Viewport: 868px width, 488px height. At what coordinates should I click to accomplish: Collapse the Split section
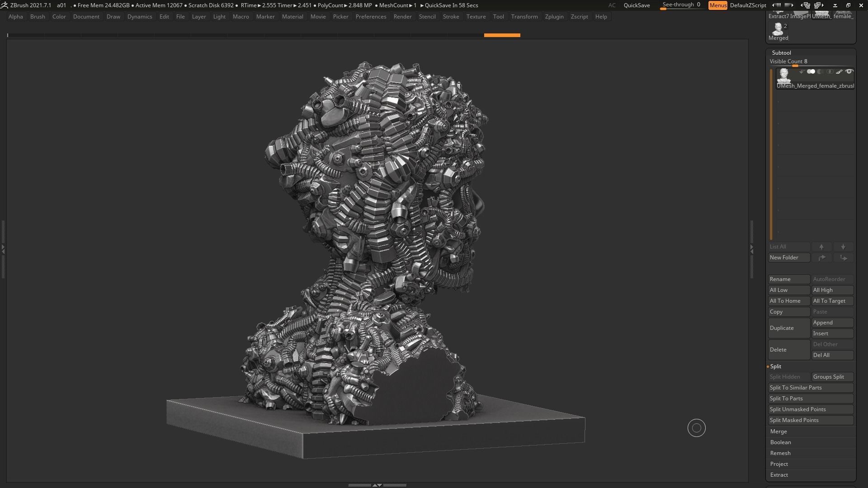[775, 366]
